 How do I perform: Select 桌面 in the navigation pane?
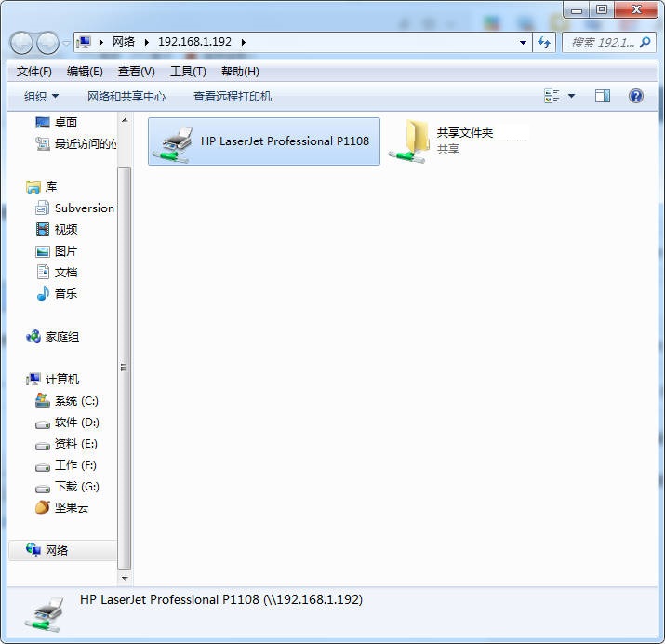pos(66,123)
